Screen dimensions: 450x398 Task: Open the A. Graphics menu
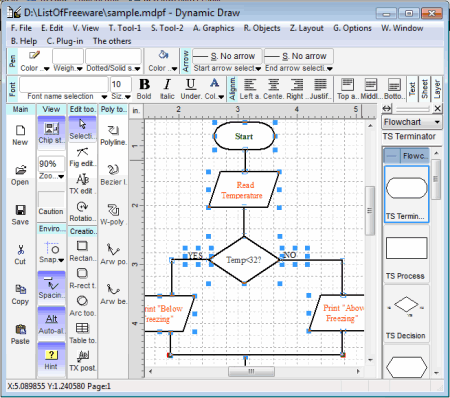tap(214, 28)
